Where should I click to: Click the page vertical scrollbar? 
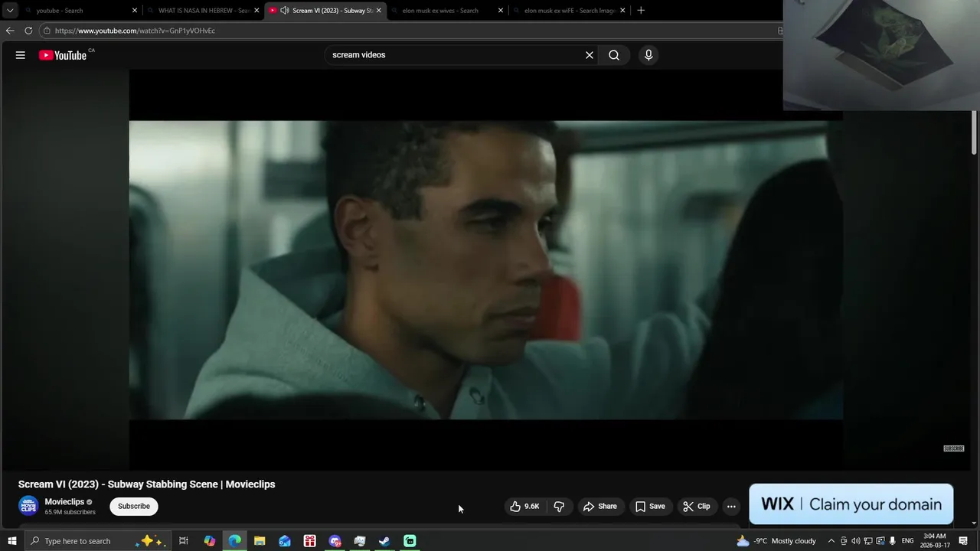pyautogui.click(x=974, y=132)
